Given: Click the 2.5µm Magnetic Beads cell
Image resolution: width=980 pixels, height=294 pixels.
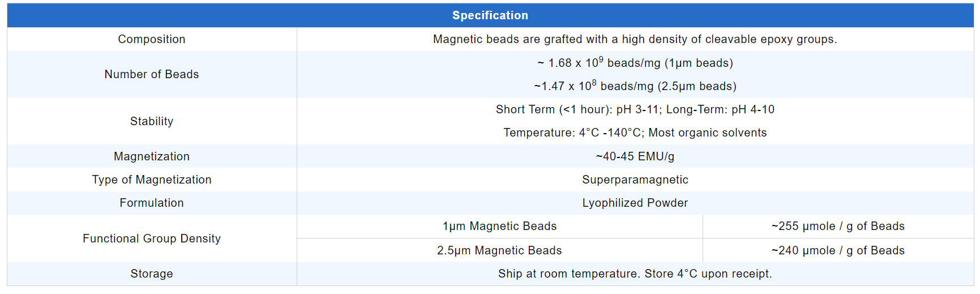Looking at the screenshot, I should point(499,250).
